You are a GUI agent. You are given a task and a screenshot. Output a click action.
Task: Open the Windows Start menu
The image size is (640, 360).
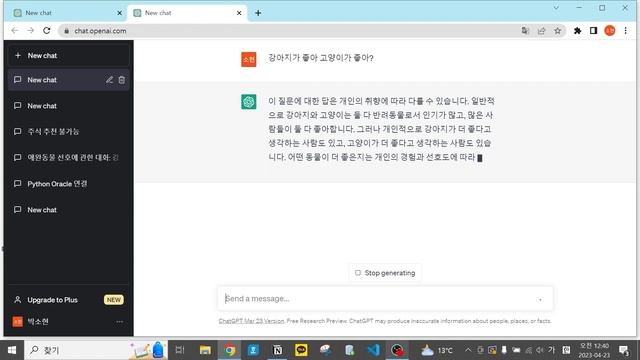12,350
